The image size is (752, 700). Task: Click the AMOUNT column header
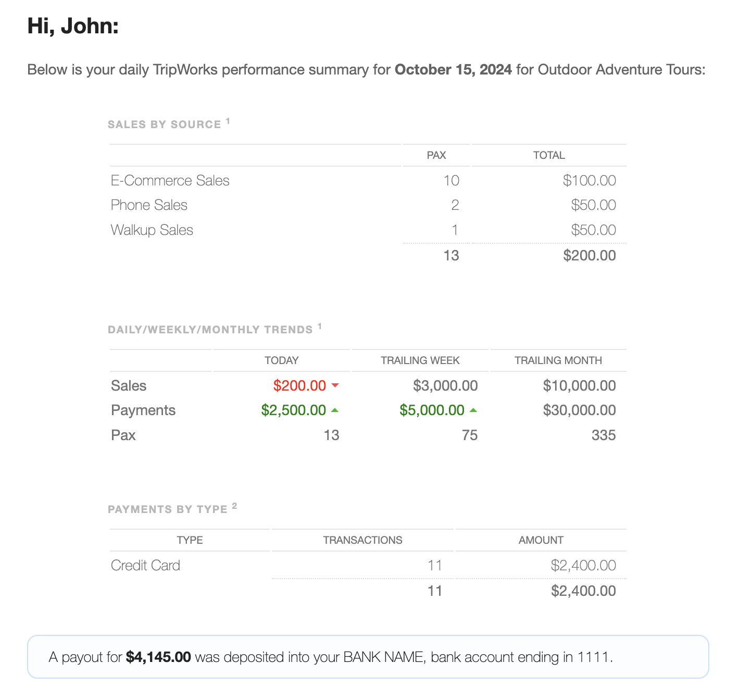(541, 540)
